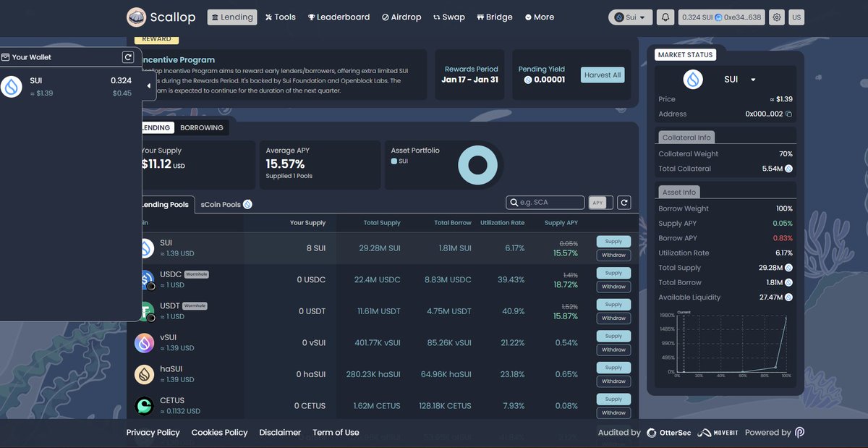Click the search magnifier icon

[514, 203]
